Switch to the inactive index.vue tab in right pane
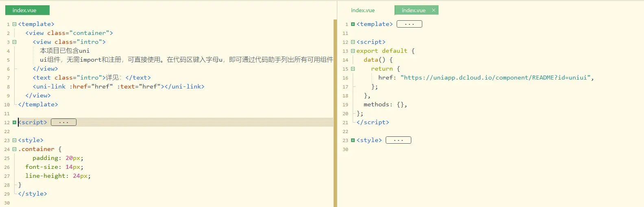Image resolution: width=644 pixels, height=207 pixels. pyautogui.click(x=363, y=10)
